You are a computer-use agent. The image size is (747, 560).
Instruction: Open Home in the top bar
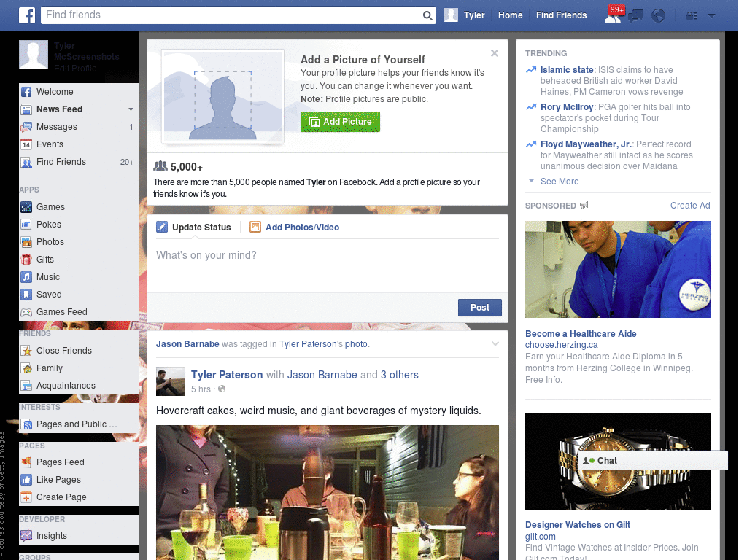(x=510, y=15)
